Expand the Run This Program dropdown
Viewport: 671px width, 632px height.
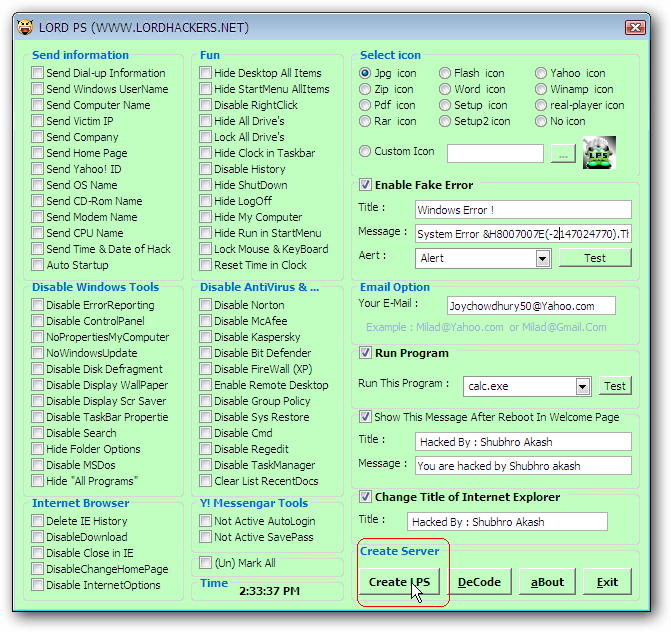tap(582, 386)
